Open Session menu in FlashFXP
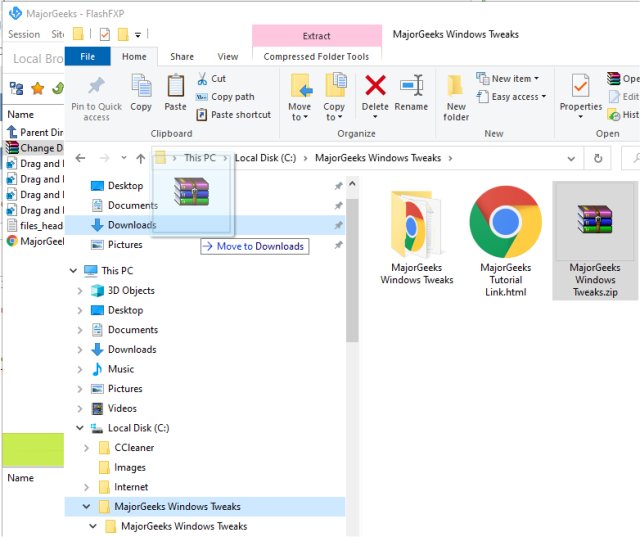The width and height of the screenshot is (640, 537). (x=24, y=34)
